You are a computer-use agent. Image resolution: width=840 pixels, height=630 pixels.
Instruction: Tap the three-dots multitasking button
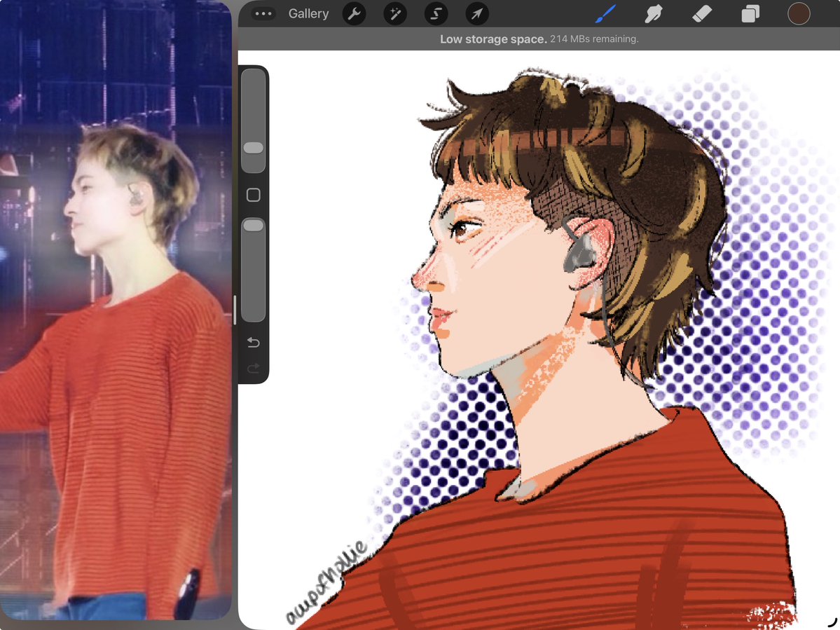coord(263,13)
